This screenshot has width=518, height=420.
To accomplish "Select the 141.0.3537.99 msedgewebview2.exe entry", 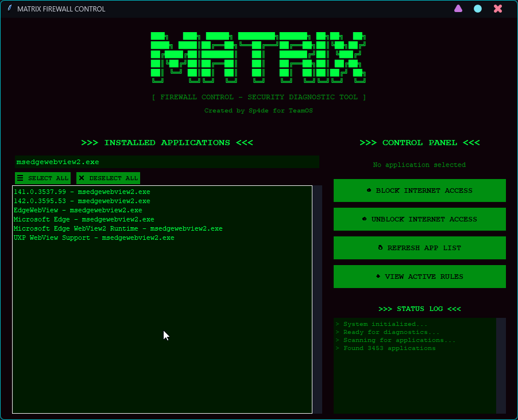I will [82, 192].
